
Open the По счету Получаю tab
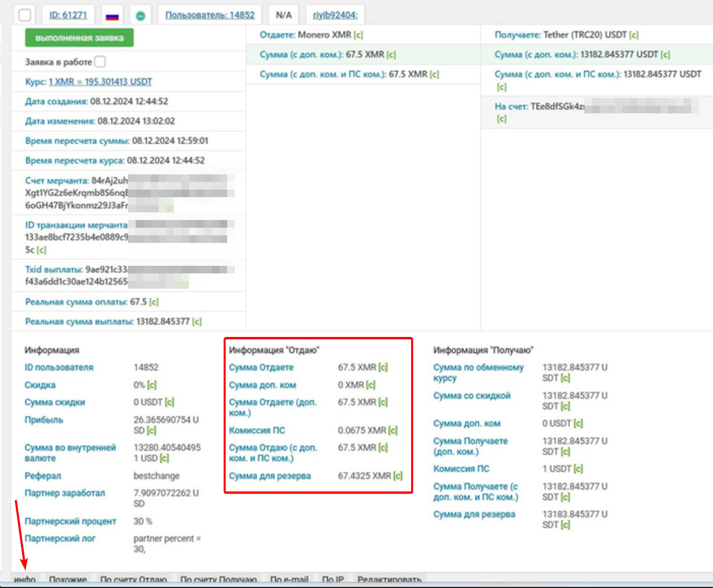coord(218,579)
